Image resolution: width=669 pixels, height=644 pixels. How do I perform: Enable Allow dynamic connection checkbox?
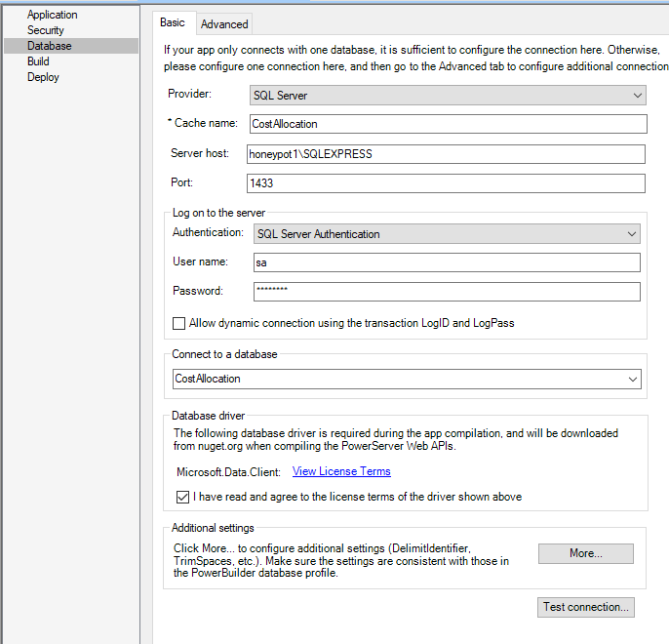pyautogui.click(x=178, y=323)
